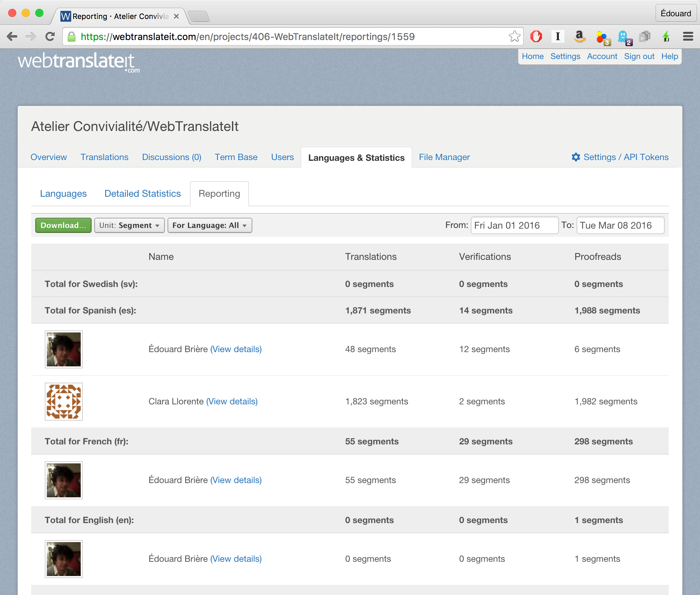The image size is (700, 595).
Task: Open the Amazon extension icon
Action: [580, 36]
